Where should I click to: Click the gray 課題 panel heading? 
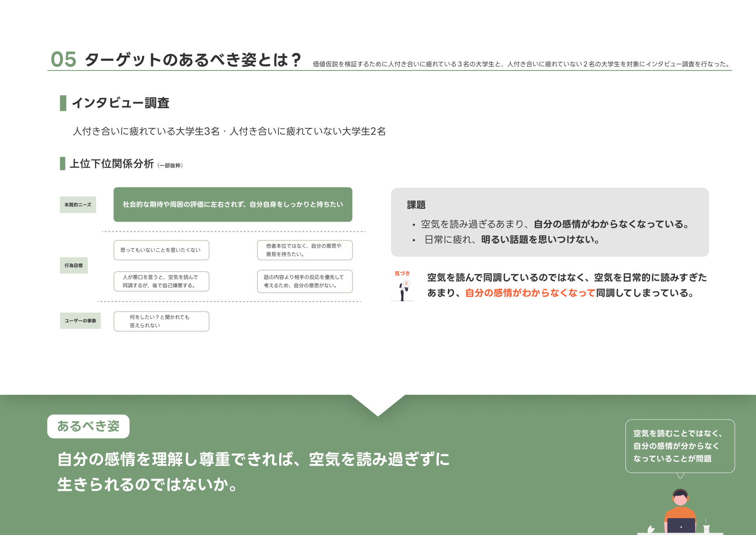(416, 205)
